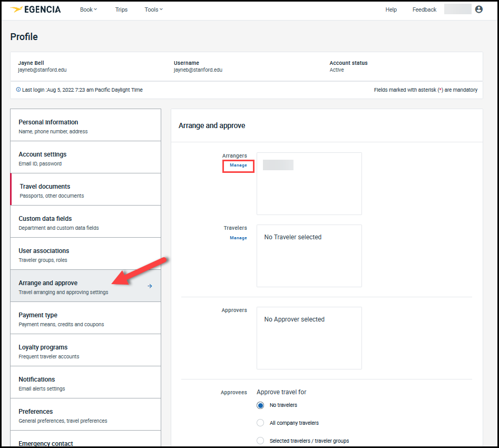Open Travel documents section
Viewport: 499px width, 448px height.
(x=85, y=189)
